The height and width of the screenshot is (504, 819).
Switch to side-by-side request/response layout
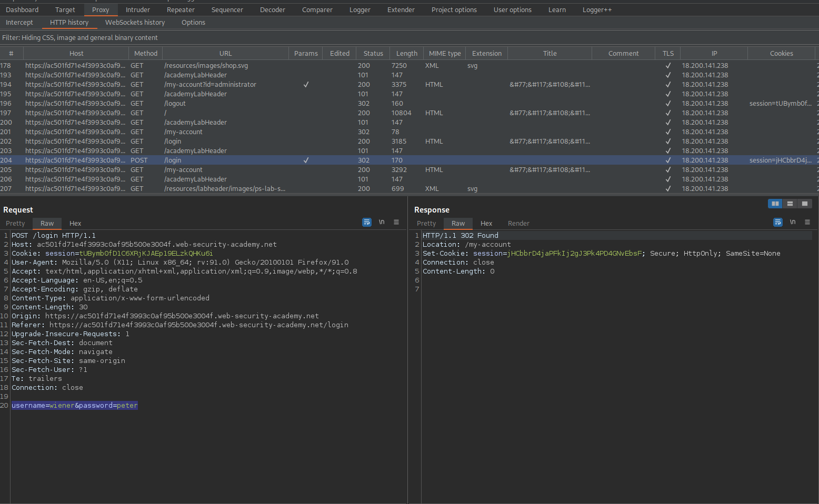(775, 204)
